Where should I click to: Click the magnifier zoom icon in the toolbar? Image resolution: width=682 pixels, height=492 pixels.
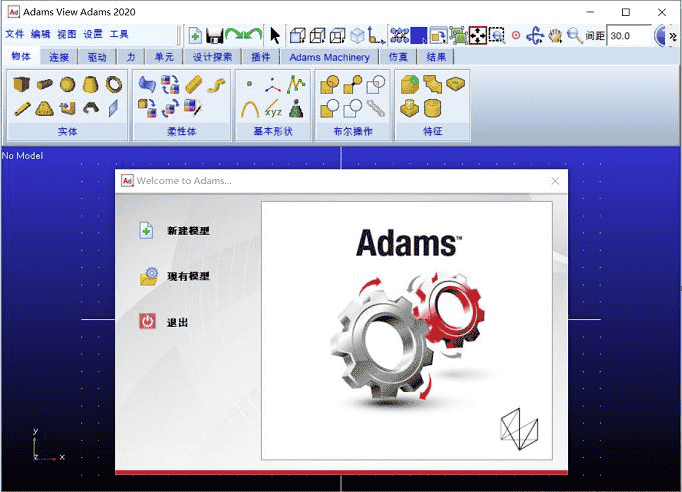575,35
